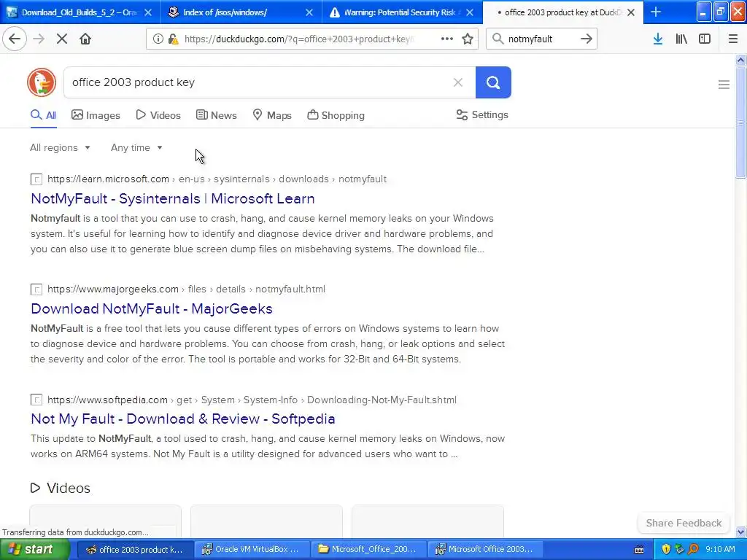The height and width of the screenshot is (560, 747).
Task: Go back with the browser back arrow
Action: click(15, 39)
